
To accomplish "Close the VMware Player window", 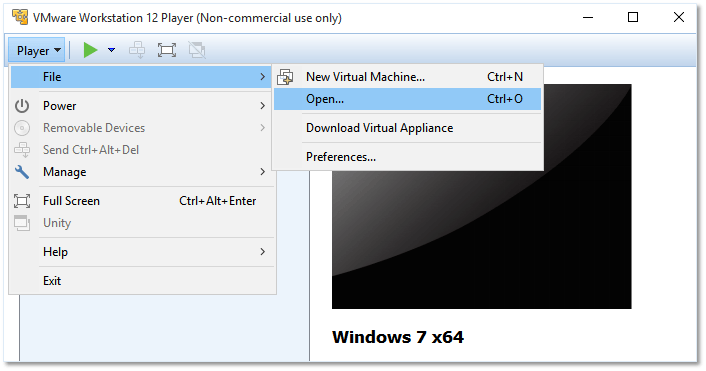I will pyautogui.click(x=679, y=18).
